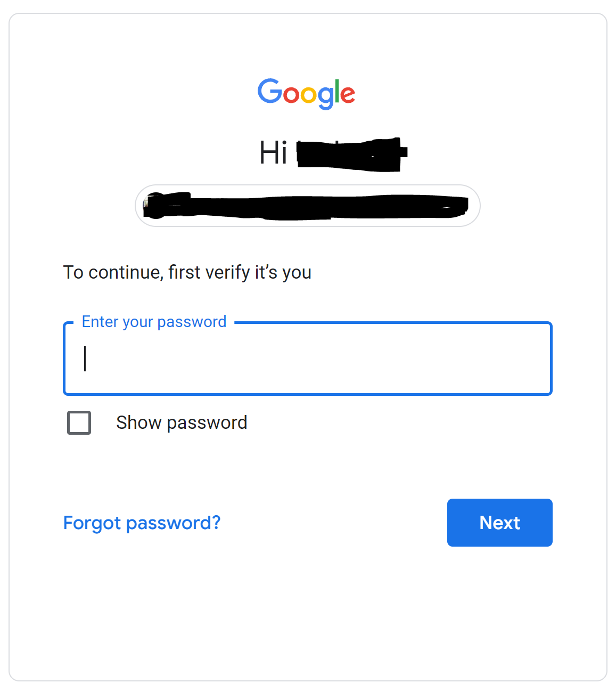This screenshot has height=691, width=616.
Task: Click the blacked-out name after Hi
Action: pyautogui.click(x=351, y=154)
